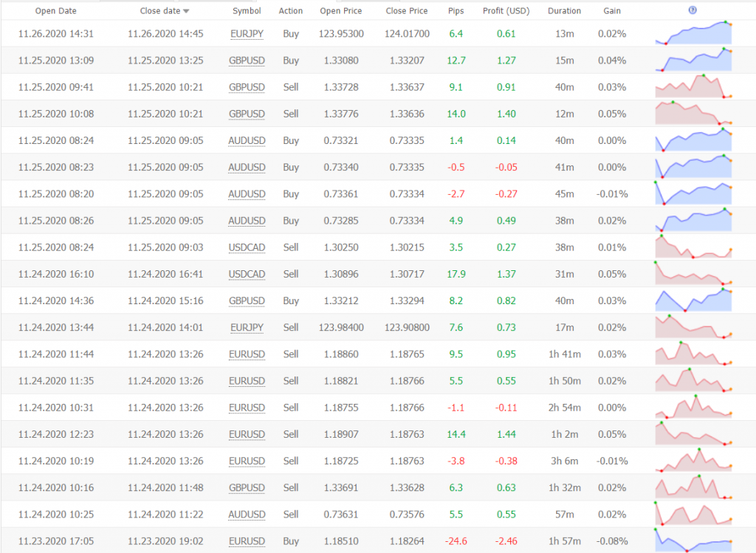Open GBPUSD link for trade opened 11.25.2020 13:09
Screen dimensions: 756x553
click(x=247, y=61)
